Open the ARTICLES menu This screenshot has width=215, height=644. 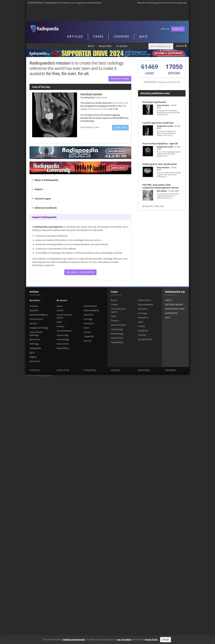point(75,36)
